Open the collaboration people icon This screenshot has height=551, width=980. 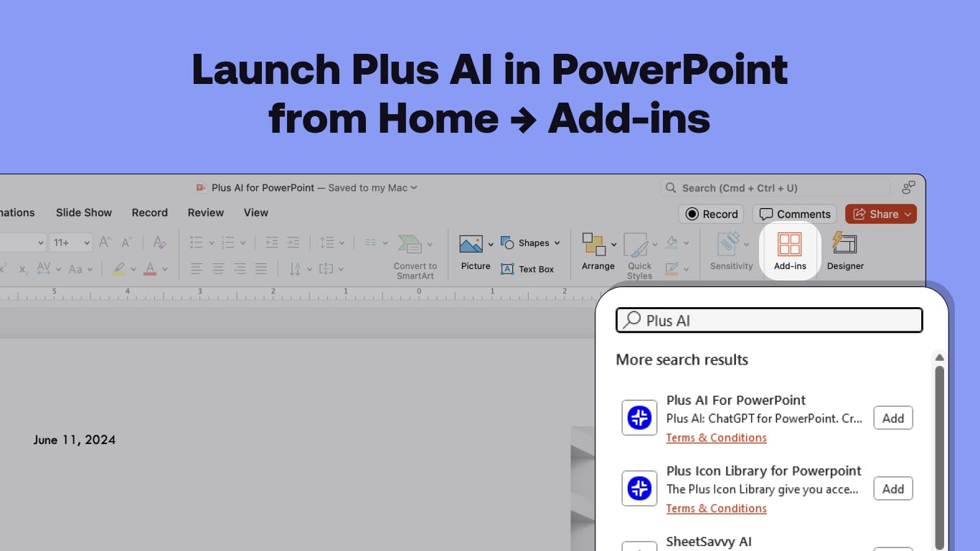click(x=908, y=187)
